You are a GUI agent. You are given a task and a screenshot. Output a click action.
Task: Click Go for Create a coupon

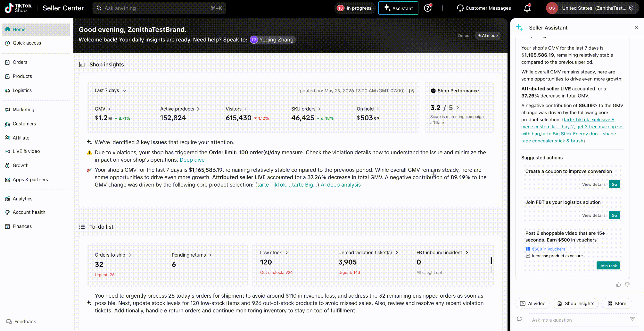[614, 184]
